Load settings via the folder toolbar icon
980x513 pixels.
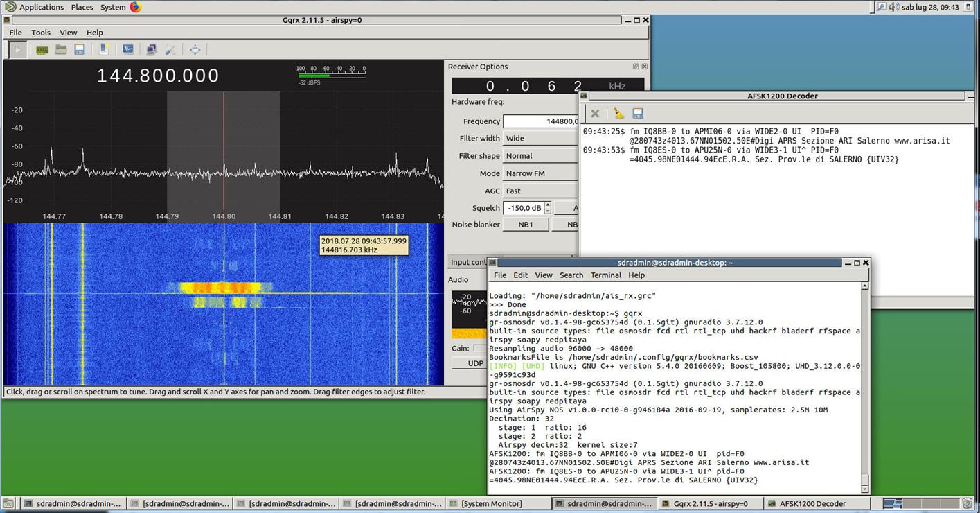(x=61, y=49)
